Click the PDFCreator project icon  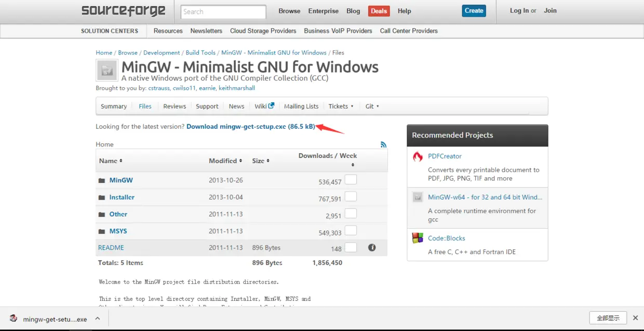[x=418, y=156]
